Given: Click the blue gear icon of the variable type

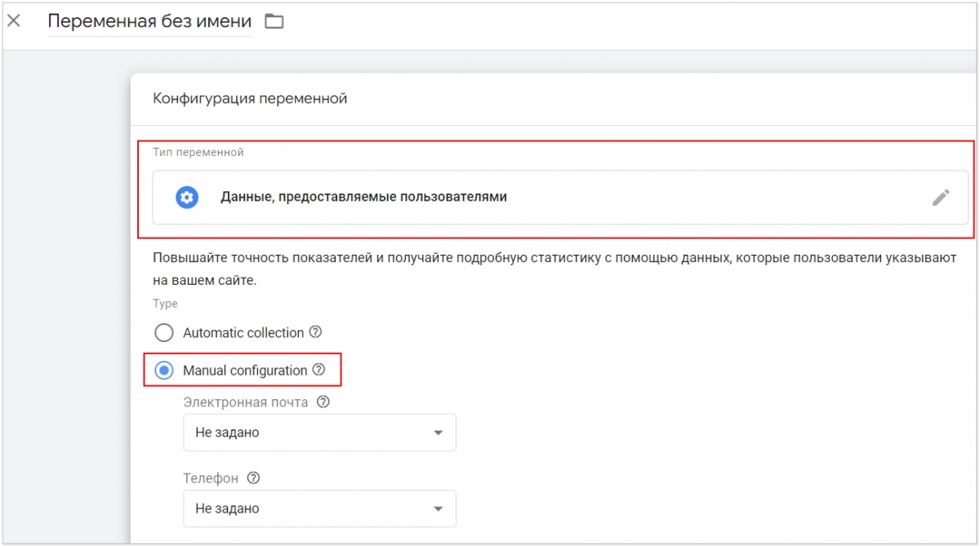Looking at the screenshot, I should pyautogui.click(x=187, y=197).
